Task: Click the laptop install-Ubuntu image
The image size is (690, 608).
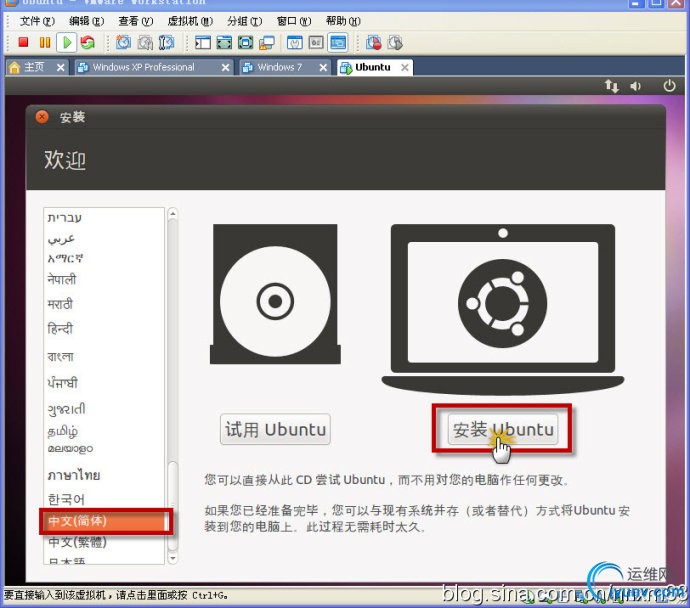Action: 503,309
